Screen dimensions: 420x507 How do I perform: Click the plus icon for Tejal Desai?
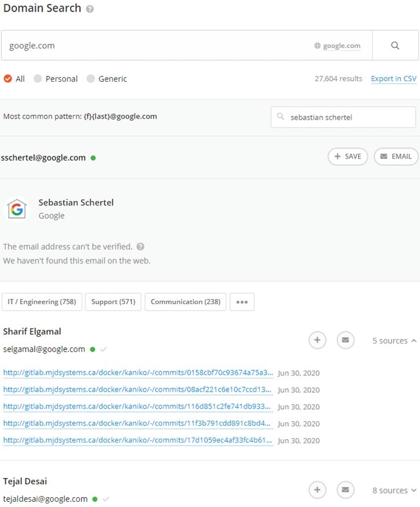tap(317, 490)
